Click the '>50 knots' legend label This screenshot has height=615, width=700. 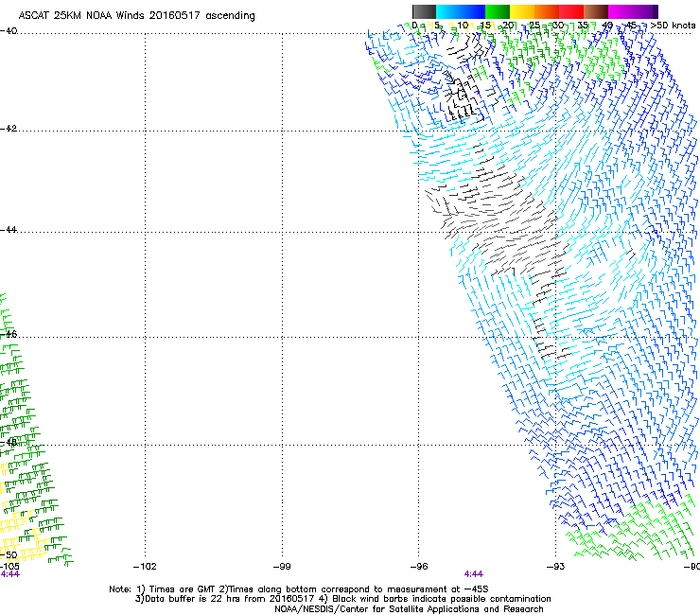(674, 26)
